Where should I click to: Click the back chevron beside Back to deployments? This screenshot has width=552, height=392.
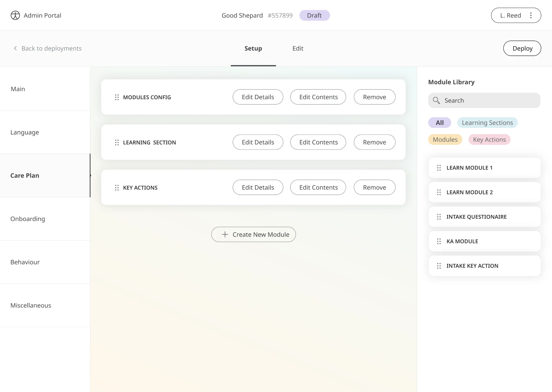(15, 48)
